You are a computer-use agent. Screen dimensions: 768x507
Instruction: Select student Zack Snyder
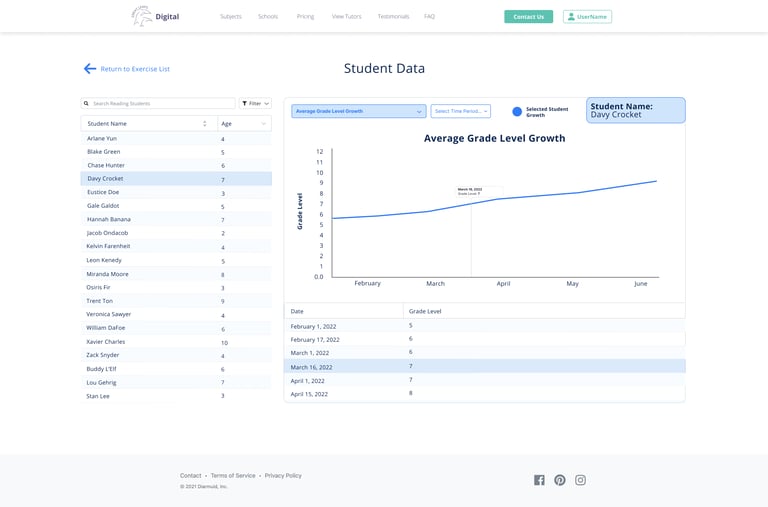click(176, 355)
